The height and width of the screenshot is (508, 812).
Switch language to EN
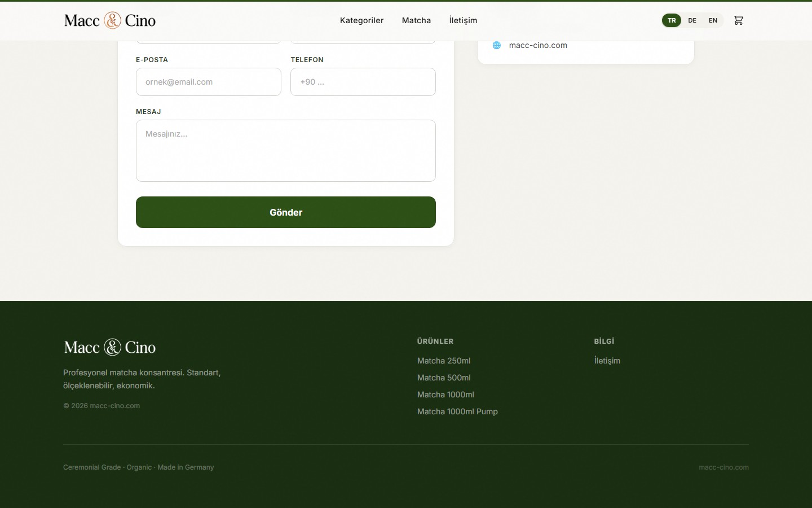tap(713, 20)
